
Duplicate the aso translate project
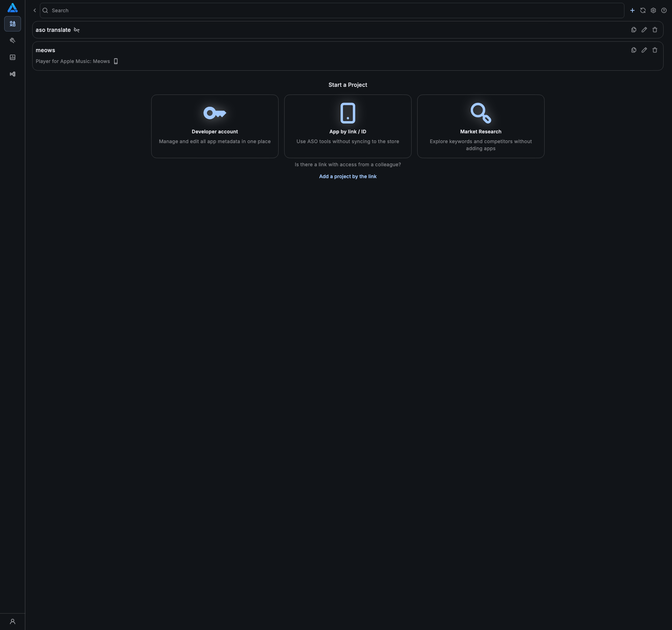[634, 30]
